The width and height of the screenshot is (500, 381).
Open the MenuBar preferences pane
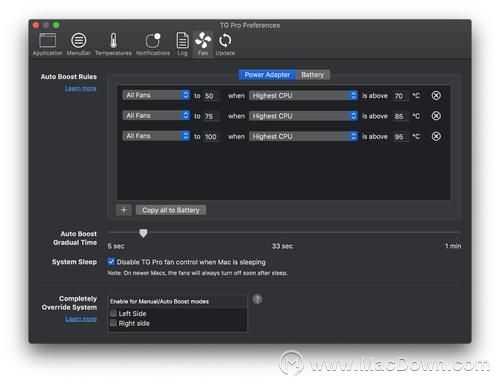coord(78,44)
